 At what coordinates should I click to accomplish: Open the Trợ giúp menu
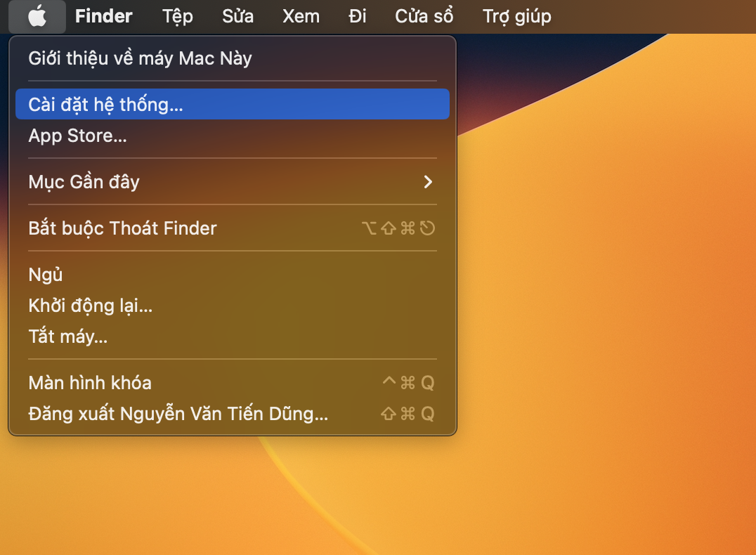516,16
